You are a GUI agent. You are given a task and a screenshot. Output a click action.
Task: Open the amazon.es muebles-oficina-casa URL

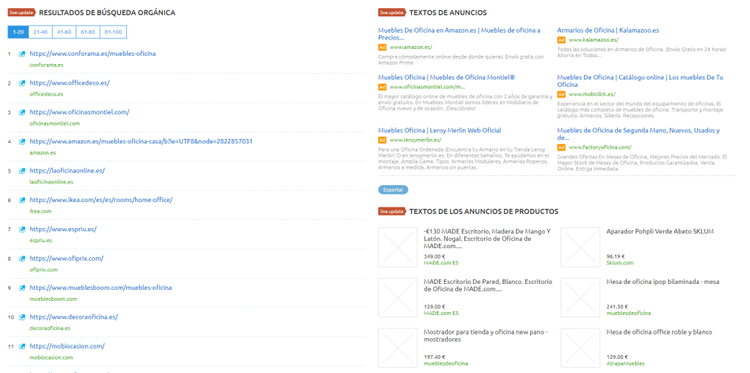(x=141, y=141)
